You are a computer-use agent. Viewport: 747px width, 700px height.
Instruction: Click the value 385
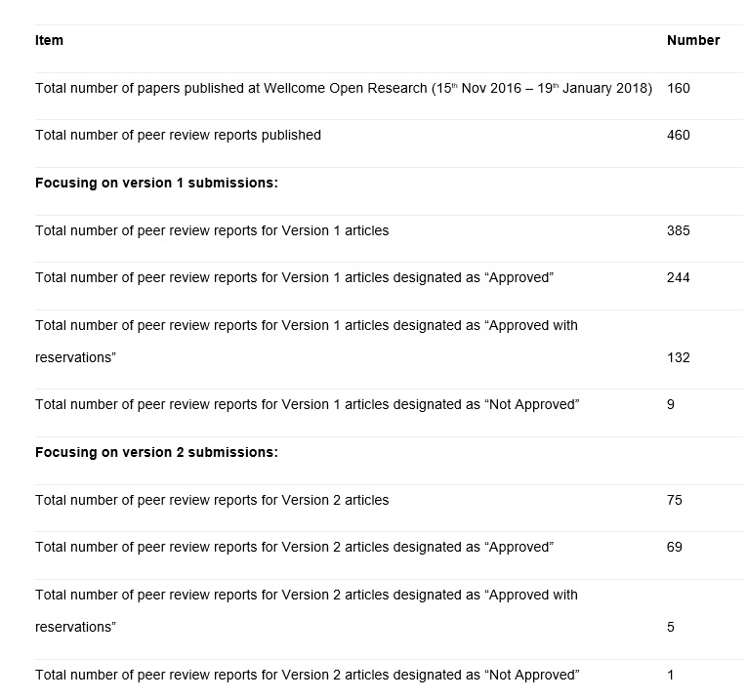[678, 230]
